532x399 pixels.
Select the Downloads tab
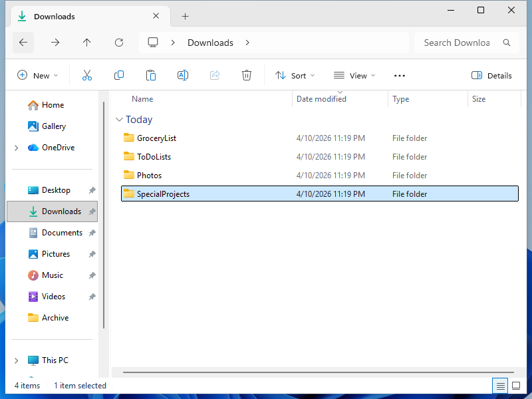coord(90,16)
